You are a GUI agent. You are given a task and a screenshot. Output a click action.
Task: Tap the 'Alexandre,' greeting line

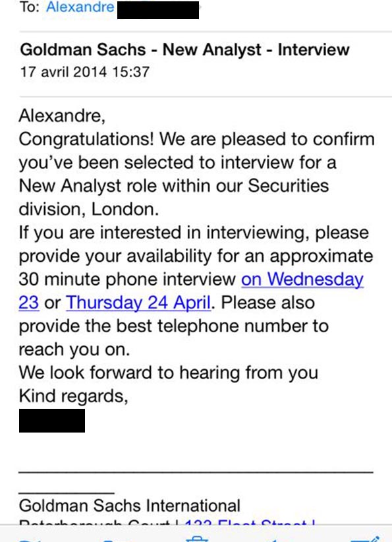[62, 115]
